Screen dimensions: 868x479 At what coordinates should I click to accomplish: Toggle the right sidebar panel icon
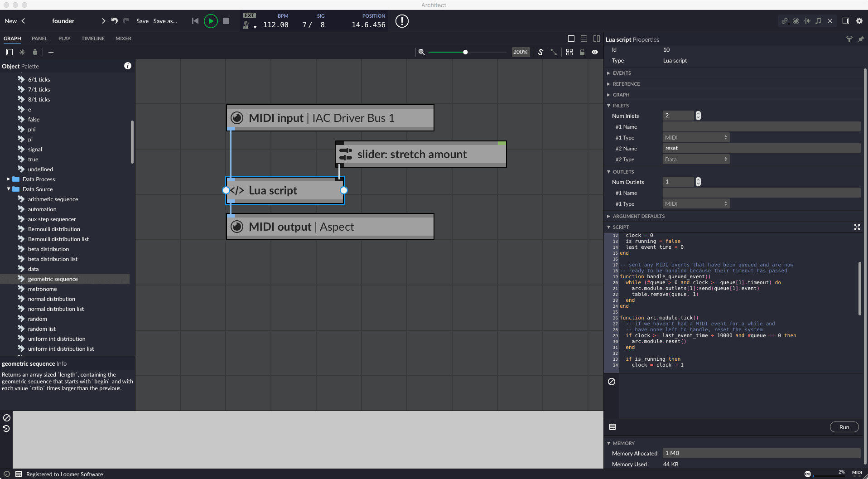(846, 21)
